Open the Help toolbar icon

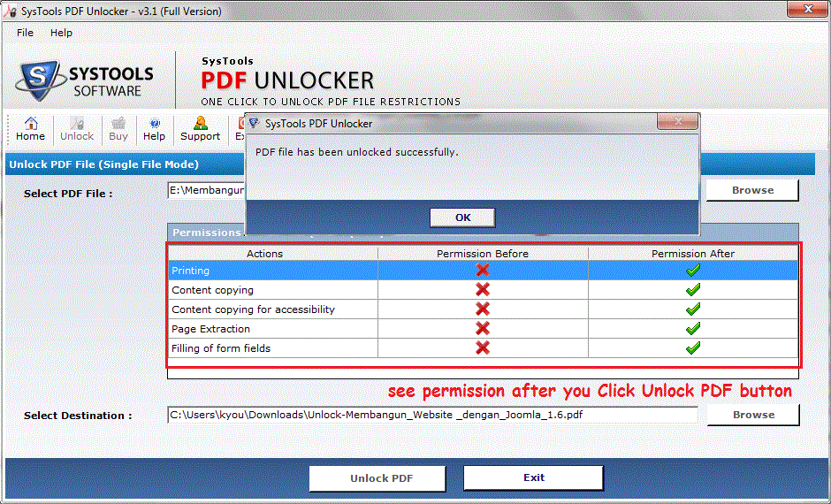[154, 129]
